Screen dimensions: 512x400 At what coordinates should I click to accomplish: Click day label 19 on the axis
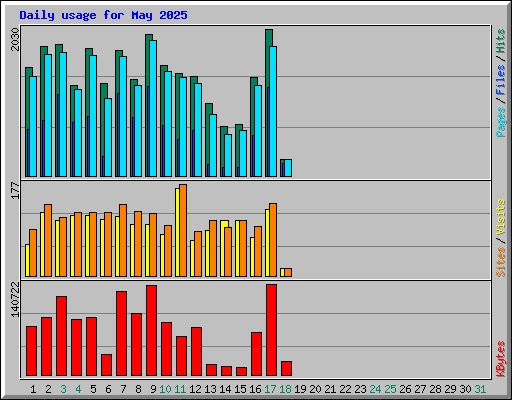(300, 389)
